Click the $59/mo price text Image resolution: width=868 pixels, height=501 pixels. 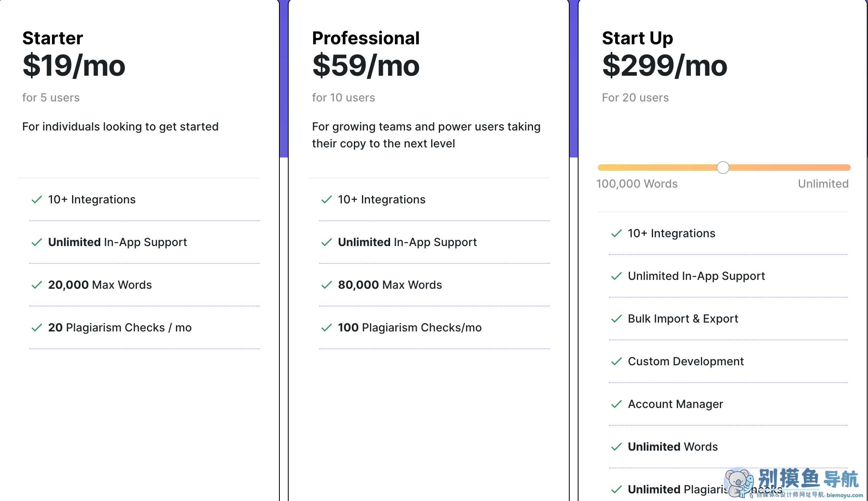coord(366,65)
